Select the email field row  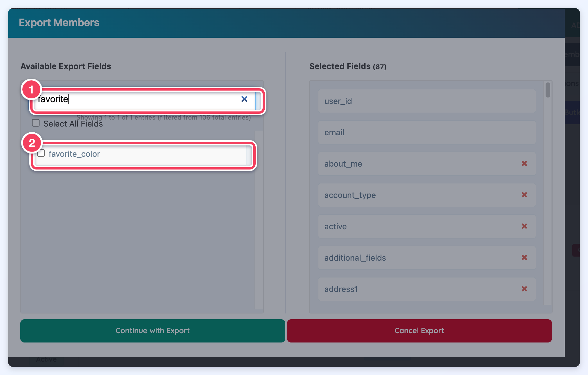[427, 132]
